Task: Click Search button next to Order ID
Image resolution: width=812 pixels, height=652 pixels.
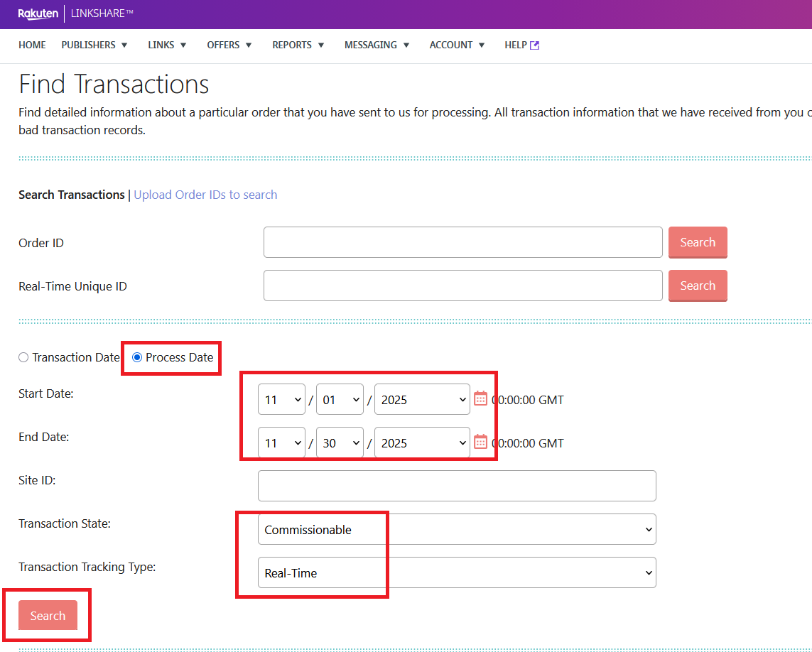Action: [x=697, y=242]
